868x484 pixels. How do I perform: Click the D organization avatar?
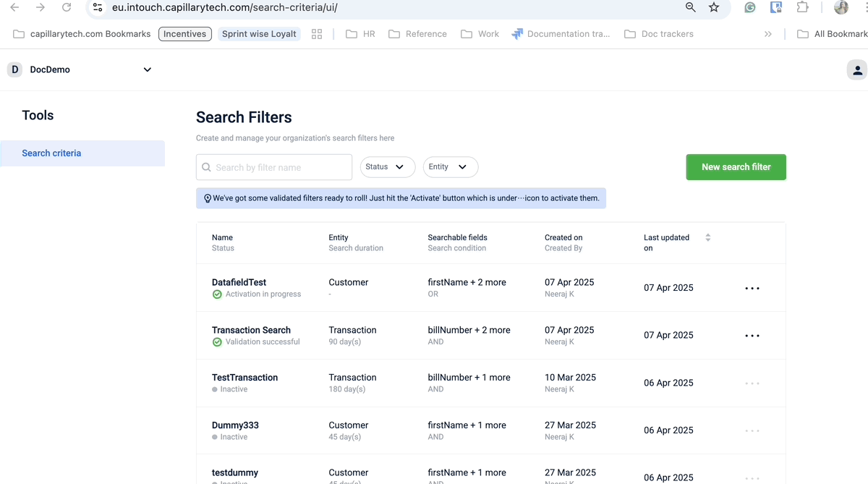coord(14,69)
